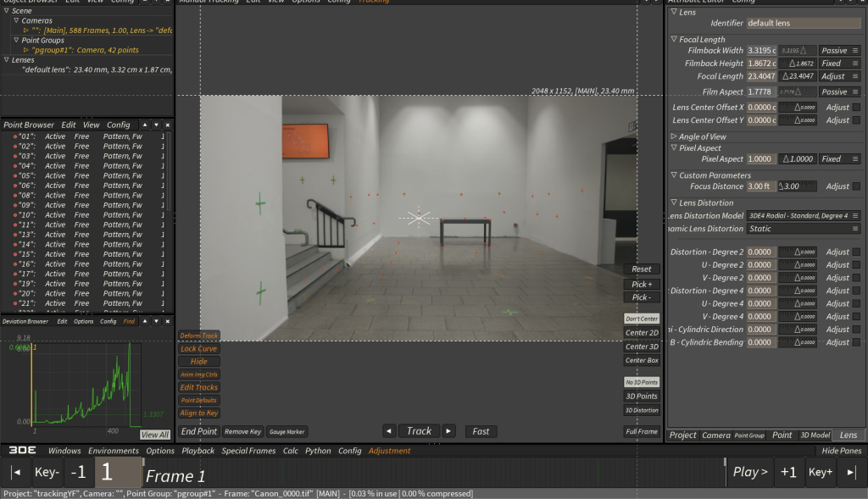Jump to the first frame

click(x=16, y=472)
